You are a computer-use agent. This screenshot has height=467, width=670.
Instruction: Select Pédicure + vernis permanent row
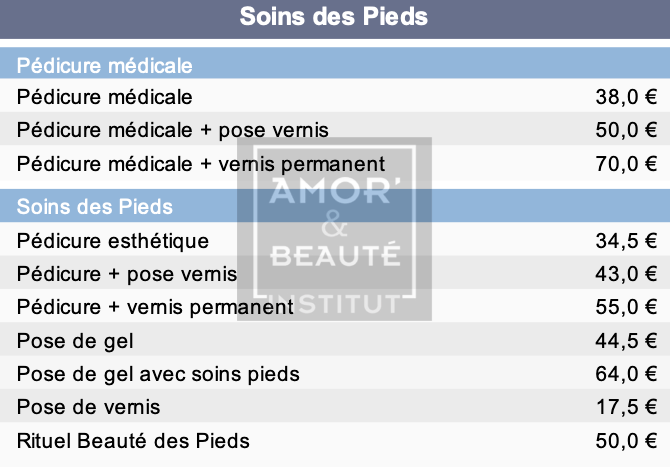pyautogui.click(x=335, y=306)
